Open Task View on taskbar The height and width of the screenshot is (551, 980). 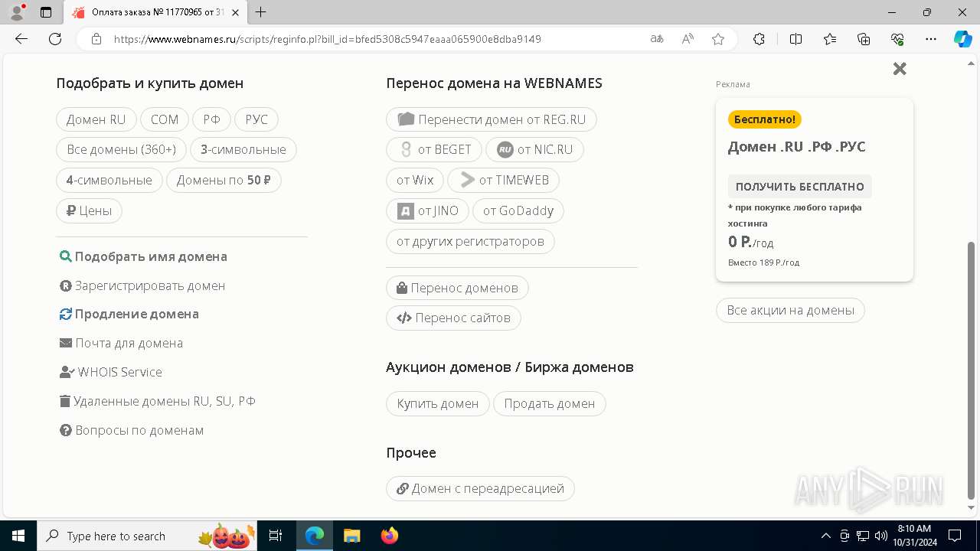point(276,536)
